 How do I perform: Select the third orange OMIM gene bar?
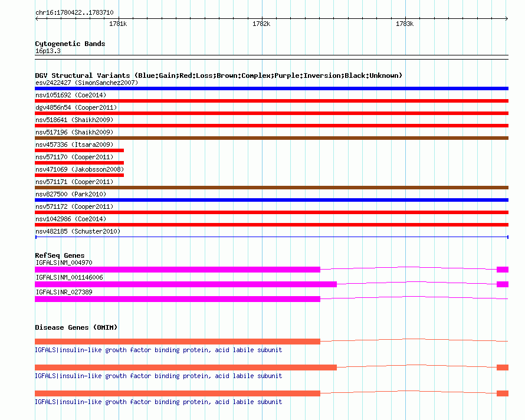[178, 393]
